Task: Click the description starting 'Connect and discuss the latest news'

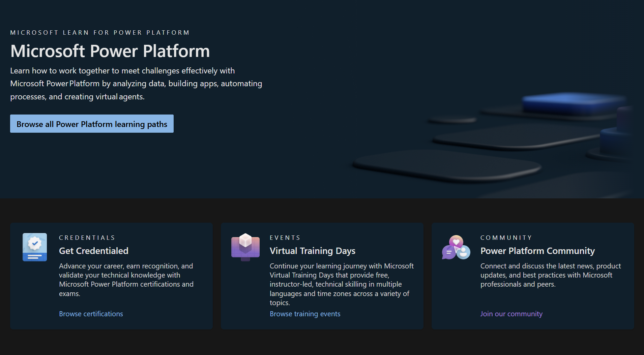Action: pos(551,275)
